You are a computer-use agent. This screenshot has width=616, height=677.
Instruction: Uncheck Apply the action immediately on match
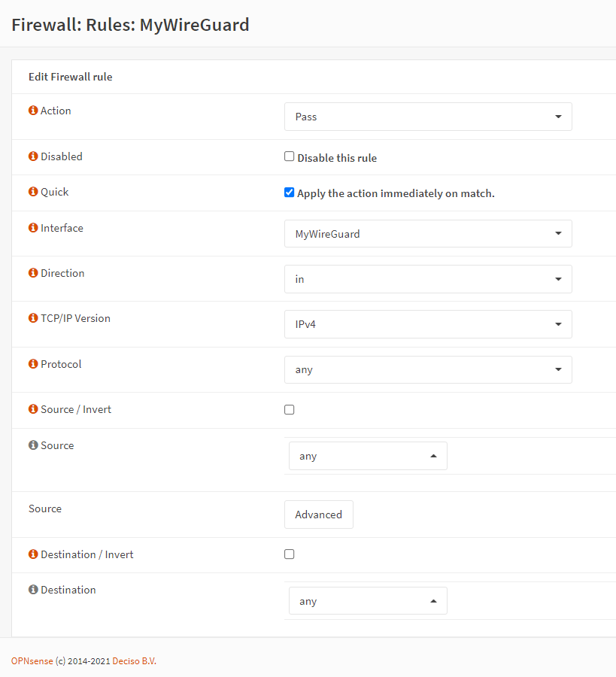tap(289, 192)
